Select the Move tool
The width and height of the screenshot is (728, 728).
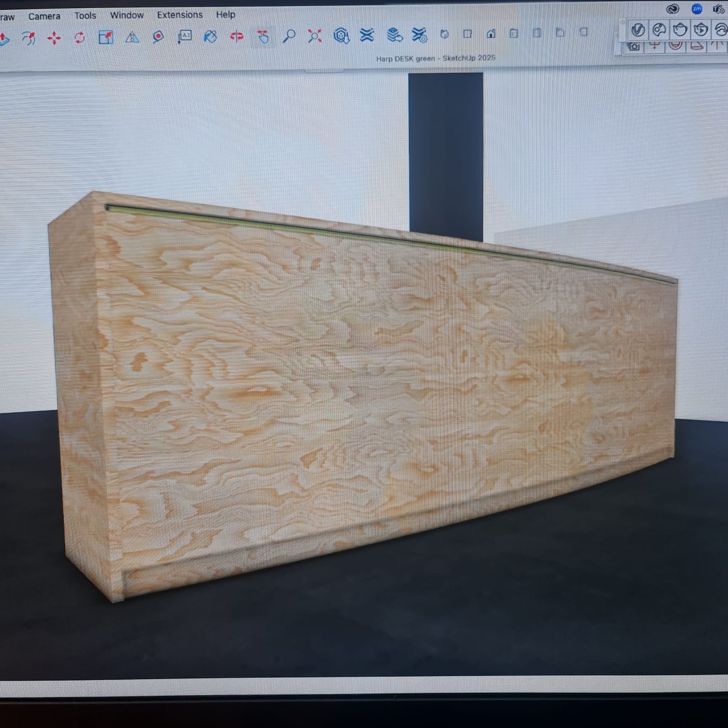pos(54,38)
